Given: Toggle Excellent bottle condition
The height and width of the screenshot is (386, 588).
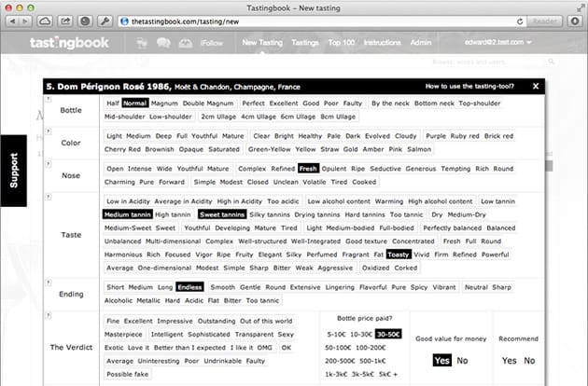Looking at the screenshot, I should [284, 103].
